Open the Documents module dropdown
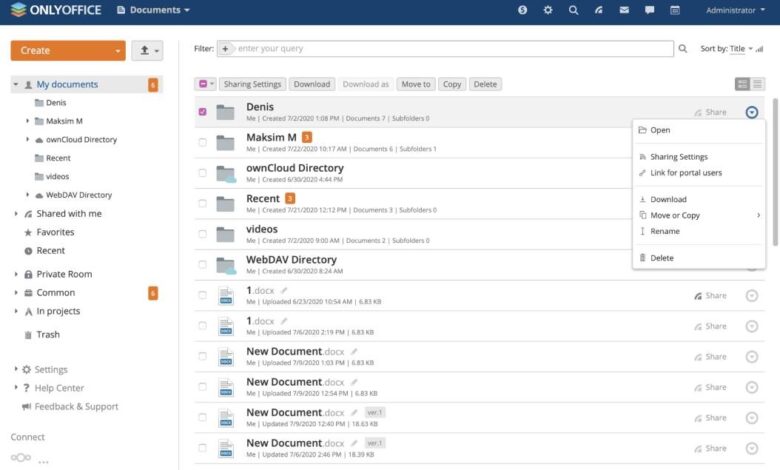780x470 pixels. click(153, 10)
